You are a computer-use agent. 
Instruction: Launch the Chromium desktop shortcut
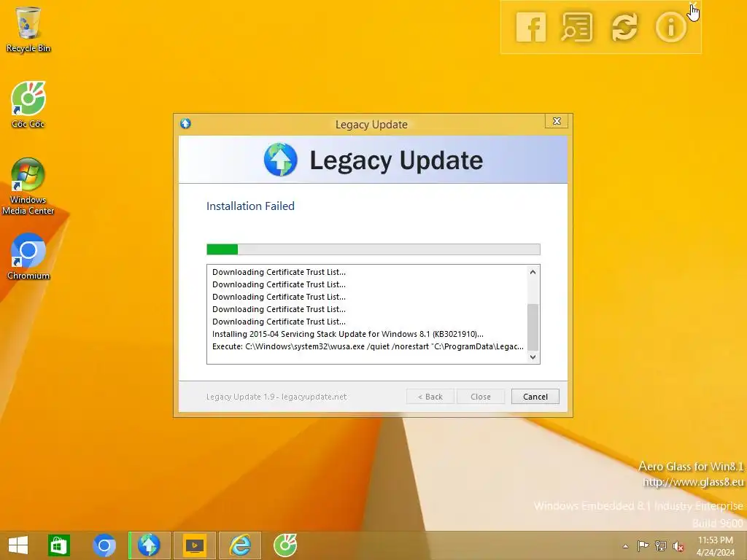click(x=28, y=257)
